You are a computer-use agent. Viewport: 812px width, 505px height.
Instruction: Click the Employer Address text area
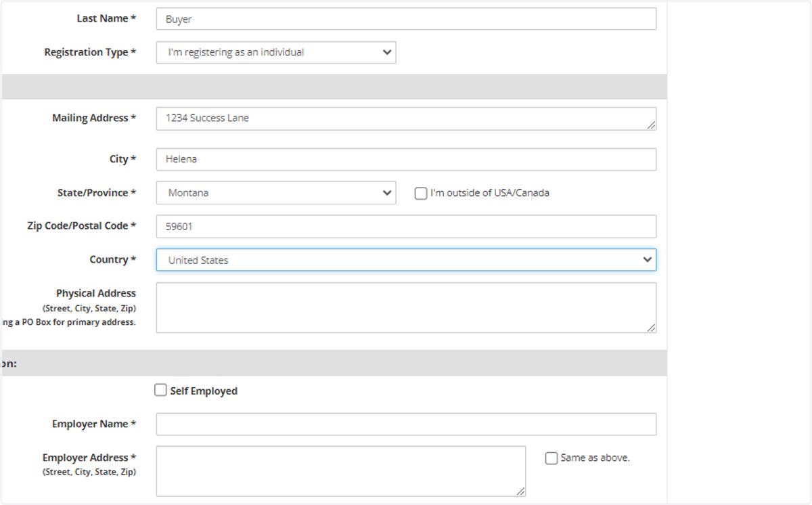click(341, 471)
